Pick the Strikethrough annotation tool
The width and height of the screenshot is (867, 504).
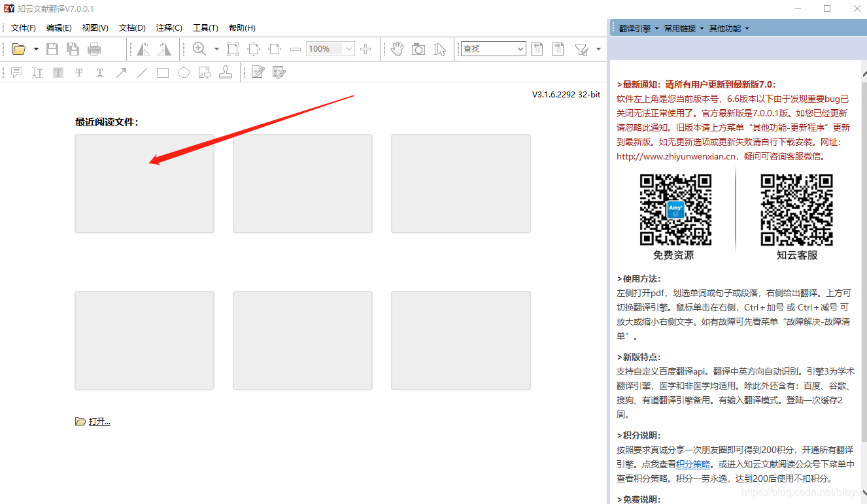point(78,72)
